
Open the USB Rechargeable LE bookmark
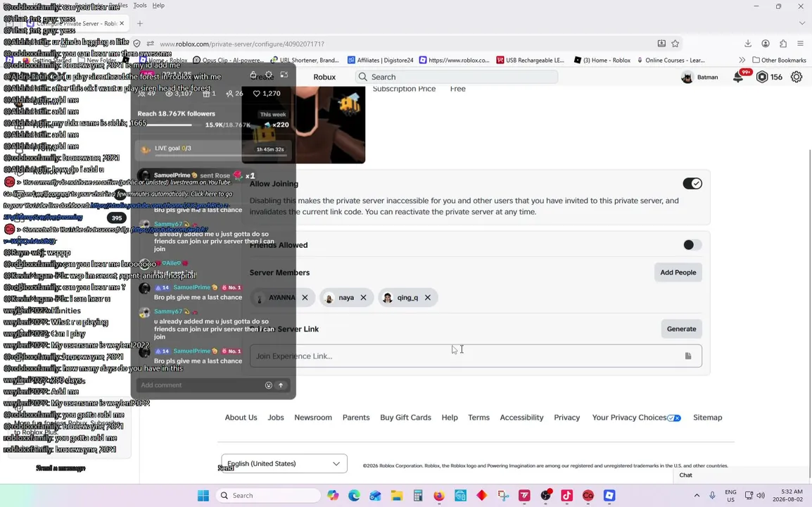point(531,60)
